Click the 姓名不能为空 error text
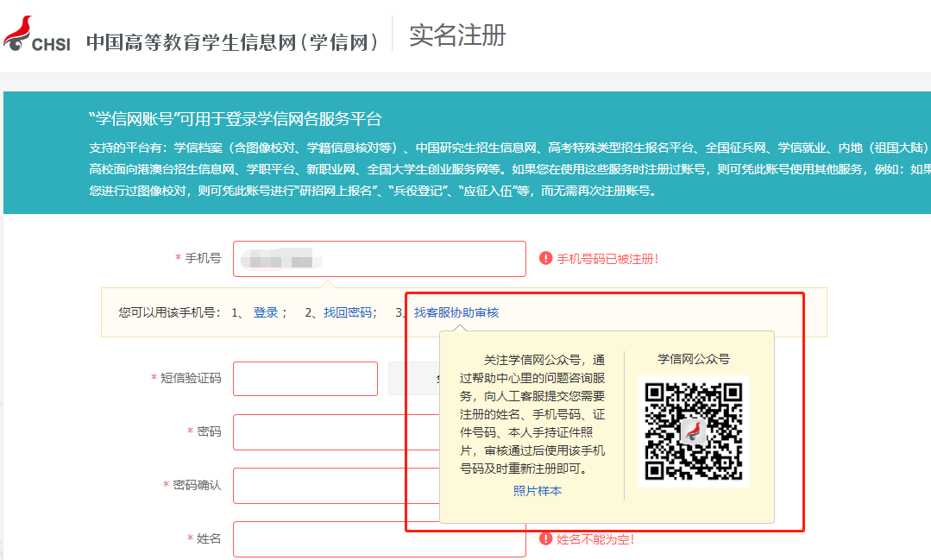 coord(595,539)
